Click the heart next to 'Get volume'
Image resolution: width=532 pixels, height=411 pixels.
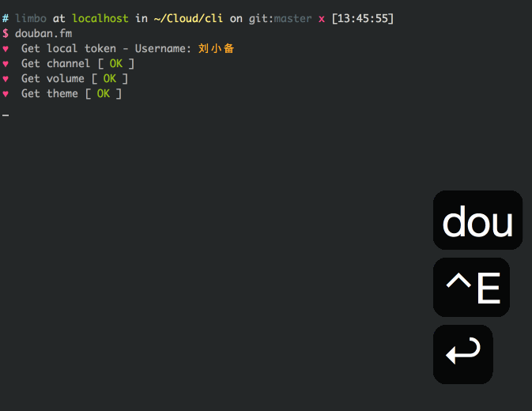click(6, 79)
